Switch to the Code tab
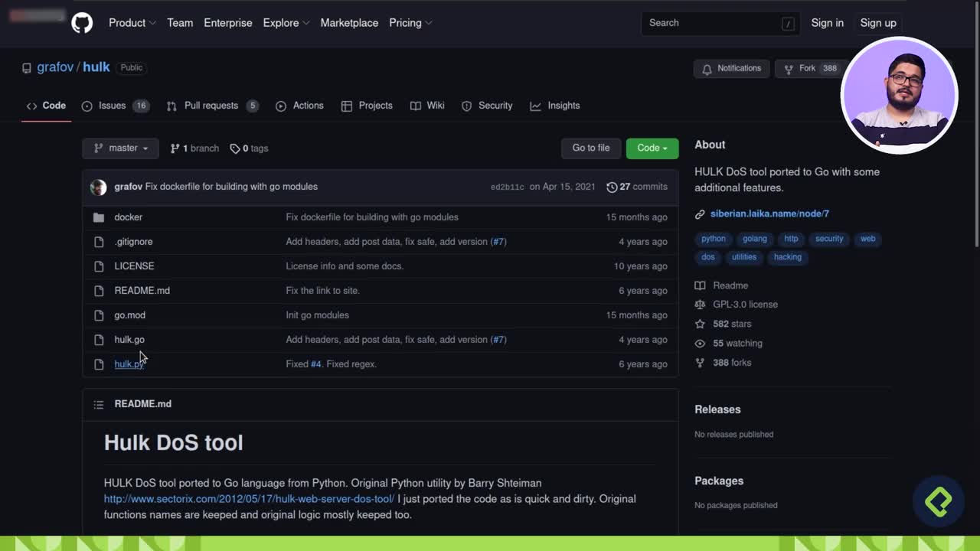 (x=46, y=106)
